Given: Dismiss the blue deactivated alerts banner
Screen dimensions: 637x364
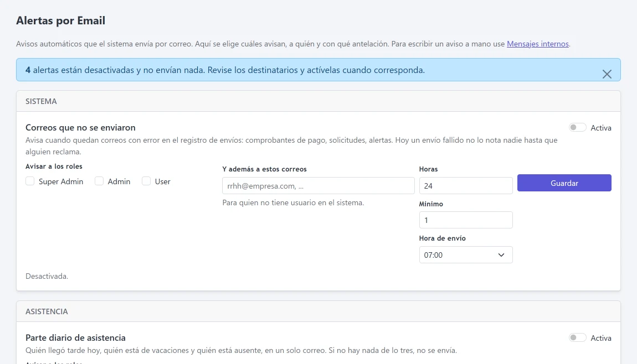Looking at the screenshot, I should 607,74.
